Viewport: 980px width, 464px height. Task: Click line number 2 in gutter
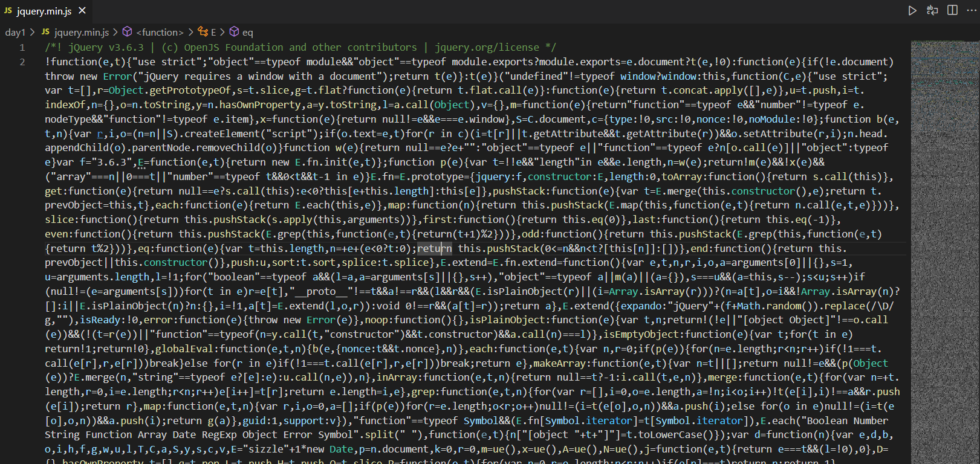(x=22, y=62)
